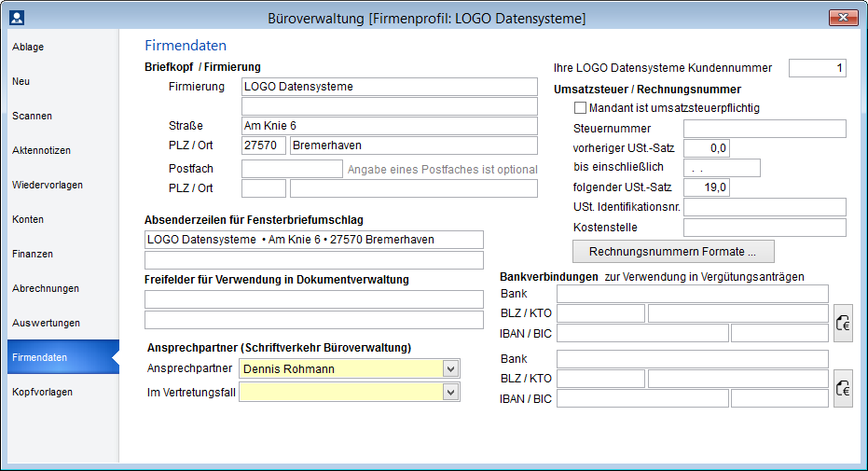This screenshot has width=868, height=471.
Task: Click the user profile icon in title bar
Action: [x=17, y=18]
